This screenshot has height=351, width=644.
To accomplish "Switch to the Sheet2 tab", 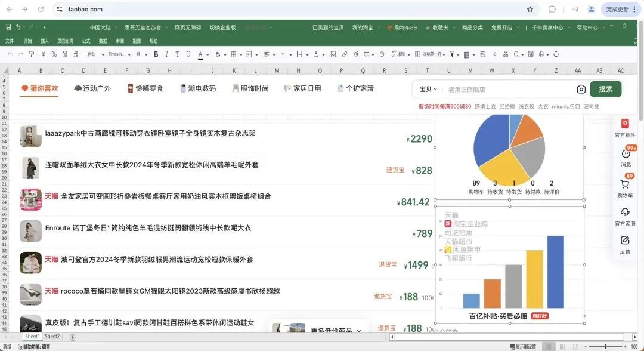I will (52, 337).
